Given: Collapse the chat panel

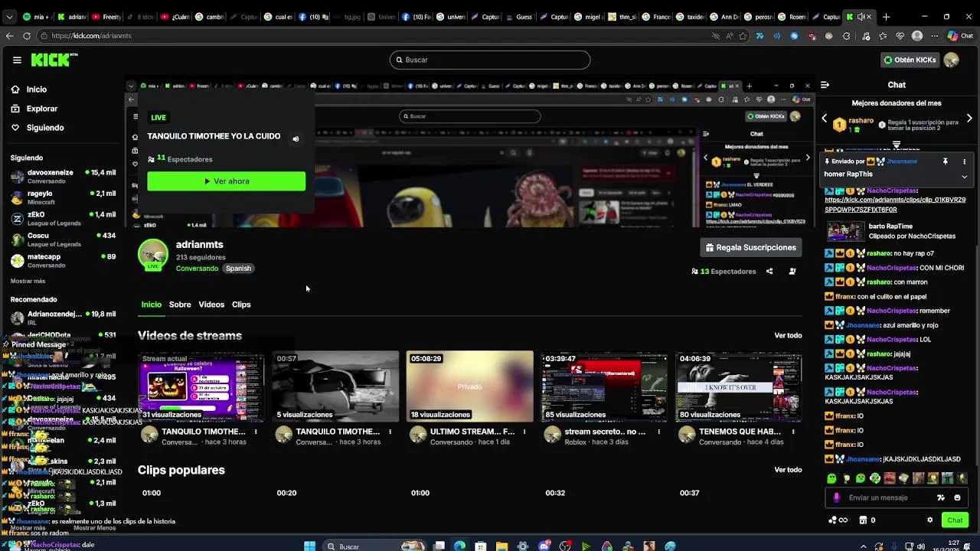Looking at the screenshot, I should pos(825,85).
